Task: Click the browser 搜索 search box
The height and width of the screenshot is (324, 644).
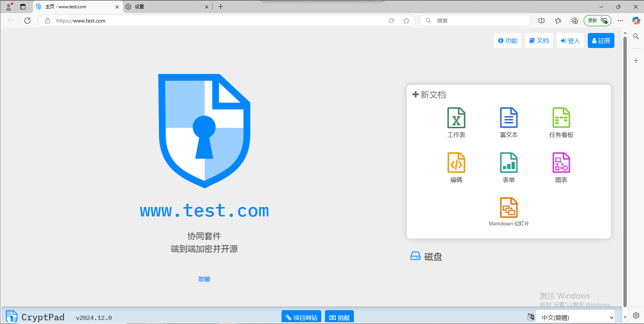Action: tap(475, 21)
